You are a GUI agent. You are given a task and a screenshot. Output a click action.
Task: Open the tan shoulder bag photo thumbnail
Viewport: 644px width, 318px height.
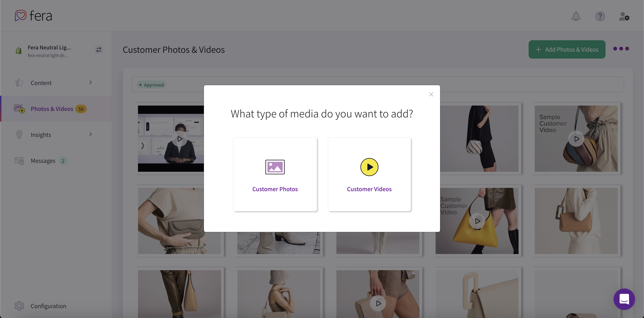576,221
